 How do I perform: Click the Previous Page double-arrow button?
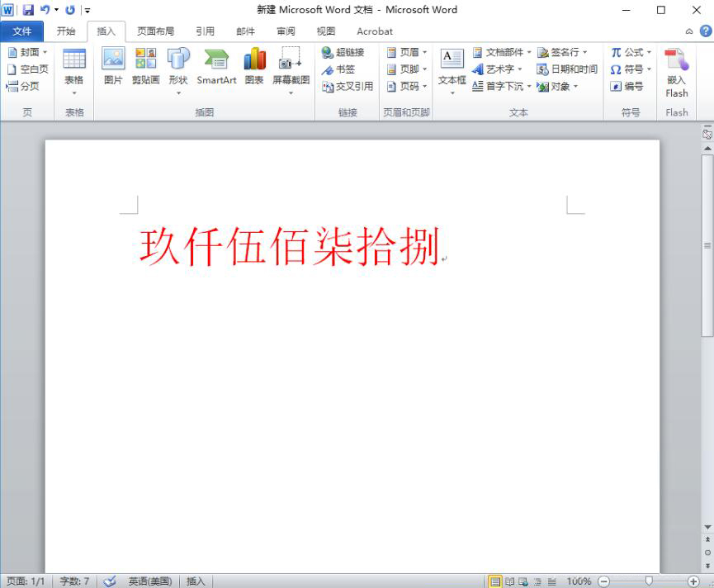(707, 539)
